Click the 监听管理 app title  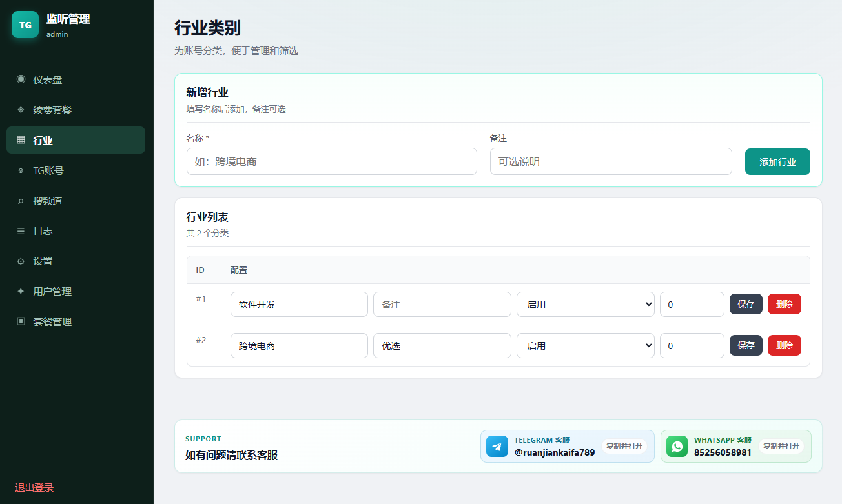tap(68, 19)
